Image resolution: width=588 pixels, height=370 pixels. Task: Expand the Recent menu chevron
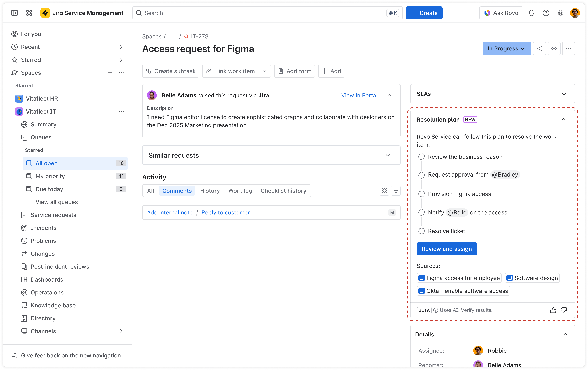coord(121,47)
